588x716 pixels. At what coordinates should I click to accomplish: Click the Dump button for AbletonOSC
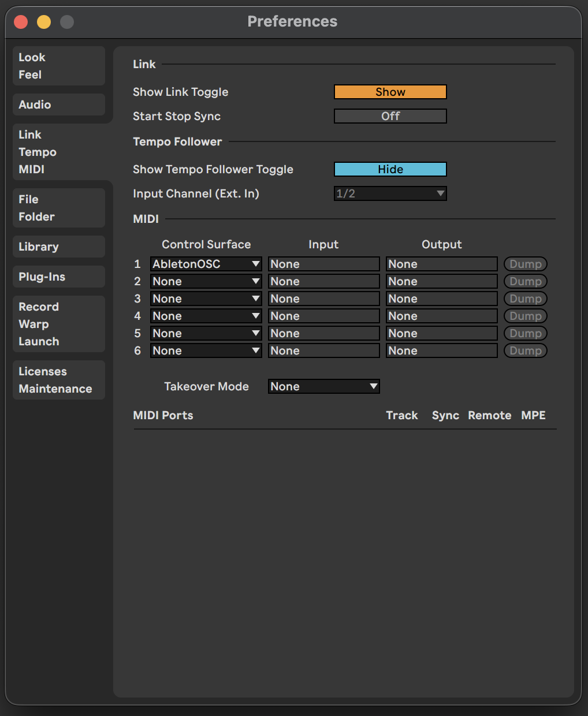click(525, 264)
